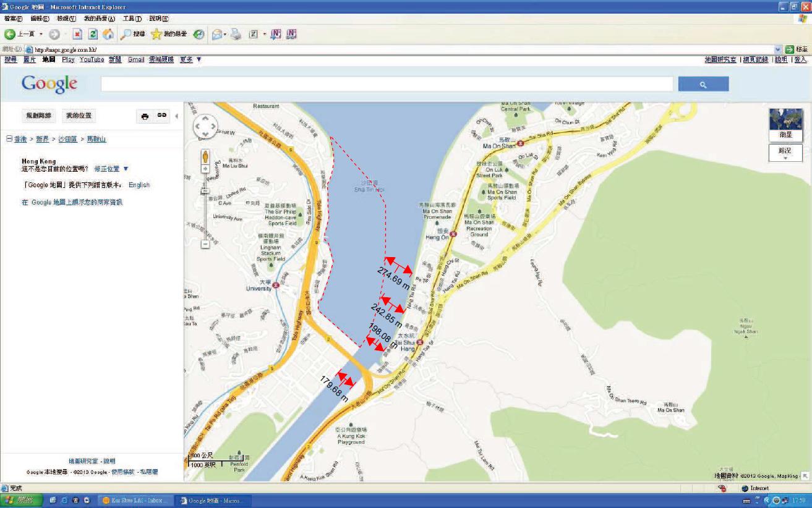
Task: Click the 規劃路線 directions button
Action: (38, 116)
